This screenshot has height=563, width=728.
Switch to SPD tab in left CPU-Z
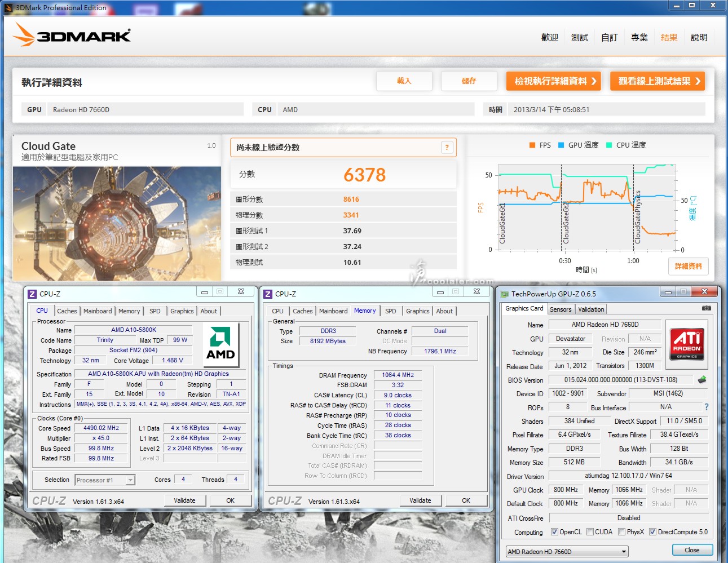click(x=155, y=311)
